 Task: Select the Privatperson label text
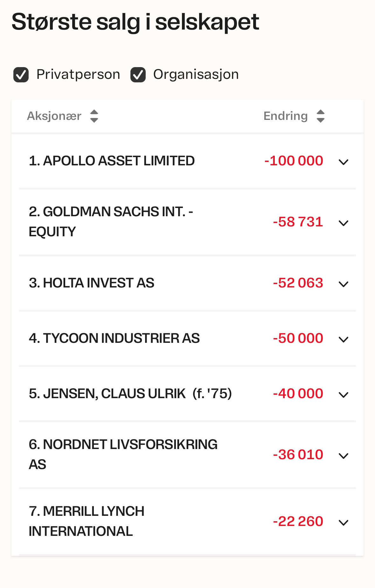pos(78,74)
